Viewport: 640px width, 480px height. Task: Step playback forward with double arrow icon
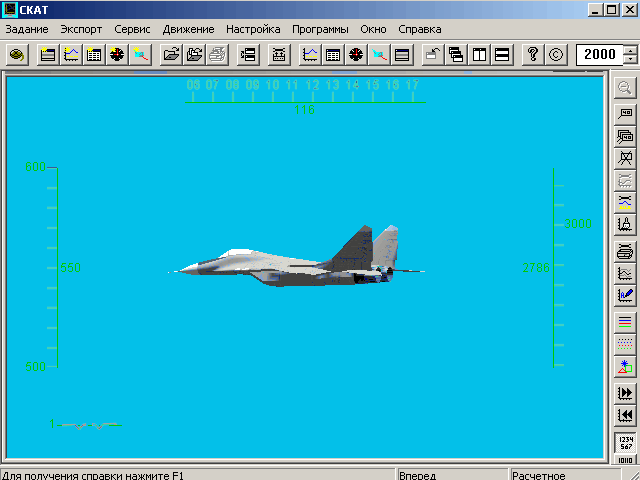click(625, 393)
